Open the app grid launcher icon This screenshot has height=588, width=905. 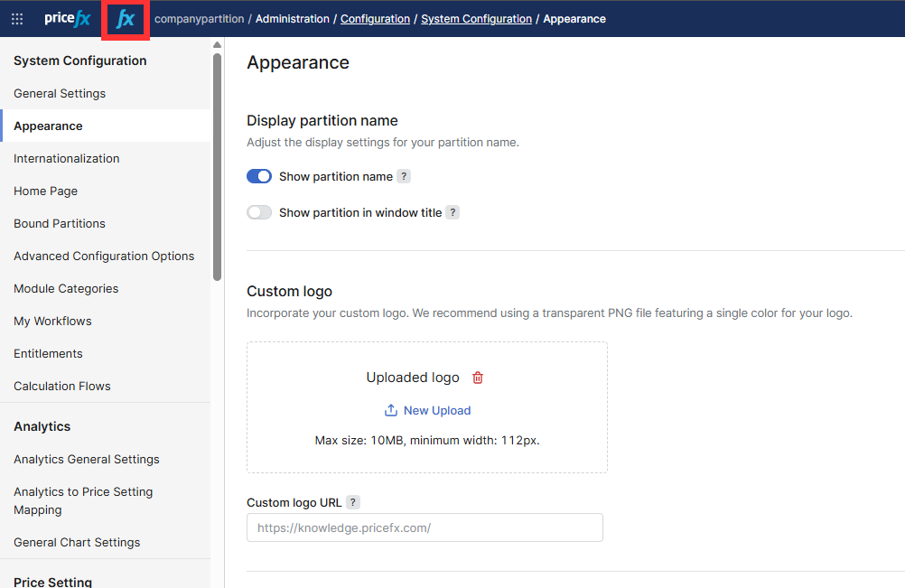click(17, 19)
